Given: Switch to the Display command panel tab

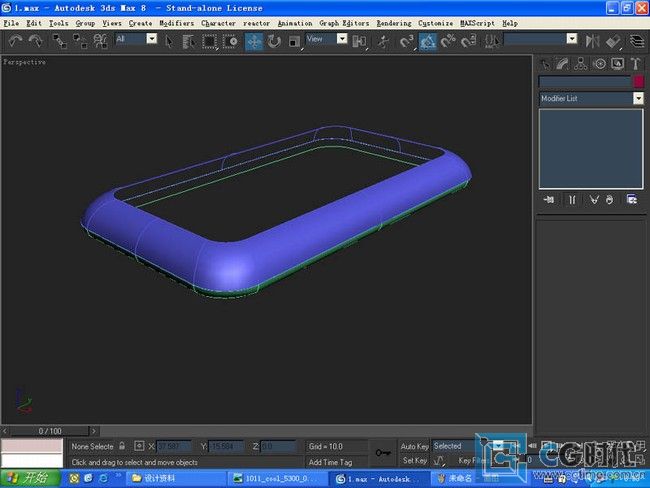Looking at the screenshot, I should 618,63.
